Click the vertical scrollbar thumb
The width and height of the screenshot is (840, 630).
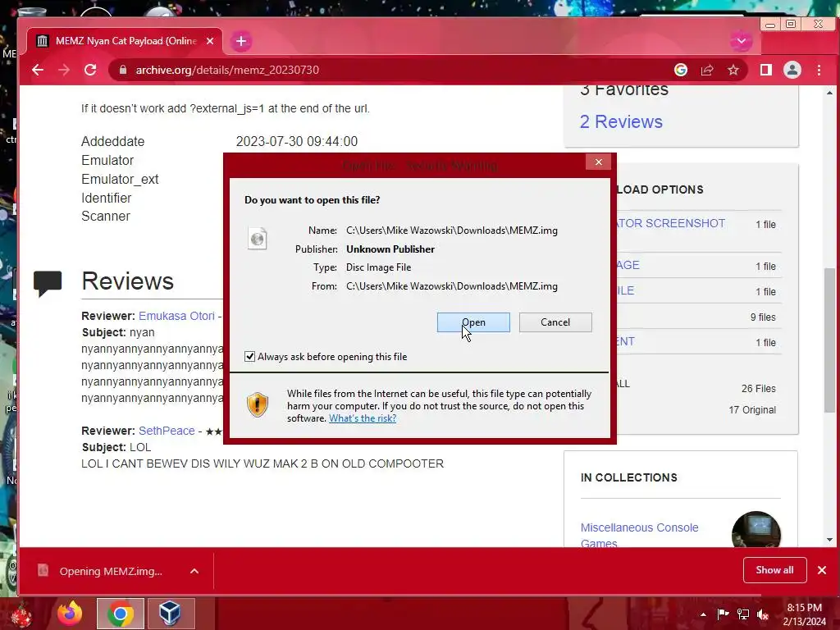click(829, 340)
